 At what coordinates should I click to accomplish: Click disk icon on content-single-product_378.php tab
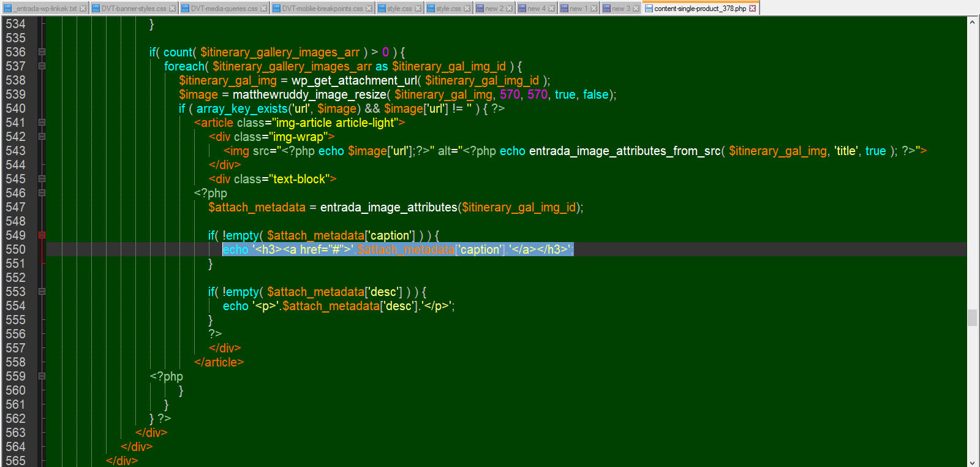tap(649, 9)
